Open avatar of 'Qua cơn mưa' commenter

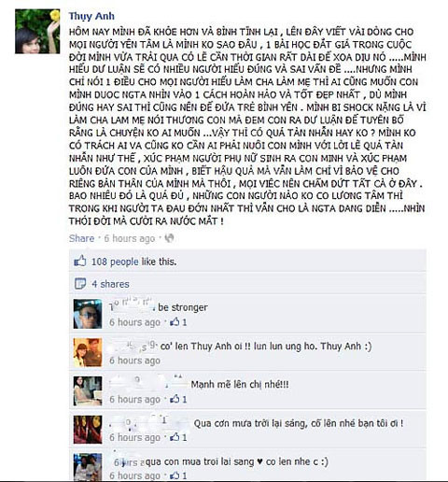point(88,430)
